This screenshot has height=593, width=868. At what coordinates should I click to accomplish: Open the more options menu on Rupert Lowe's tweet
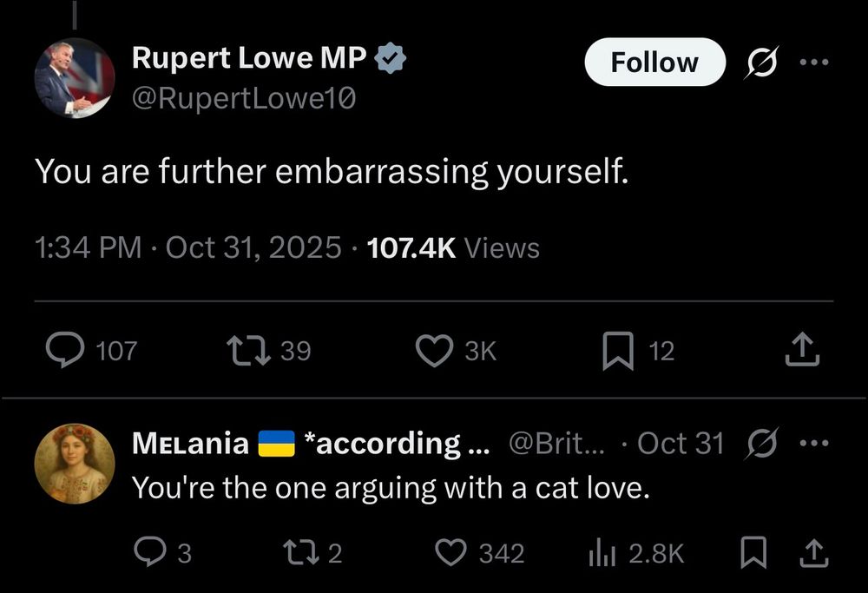815,61
